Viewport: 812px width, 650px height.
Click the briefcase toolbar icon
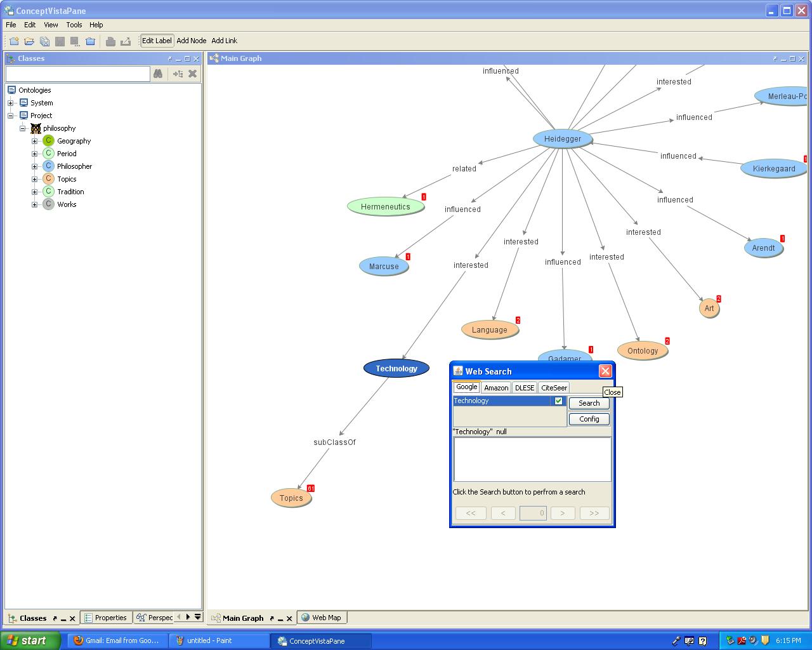pos(90,41)
